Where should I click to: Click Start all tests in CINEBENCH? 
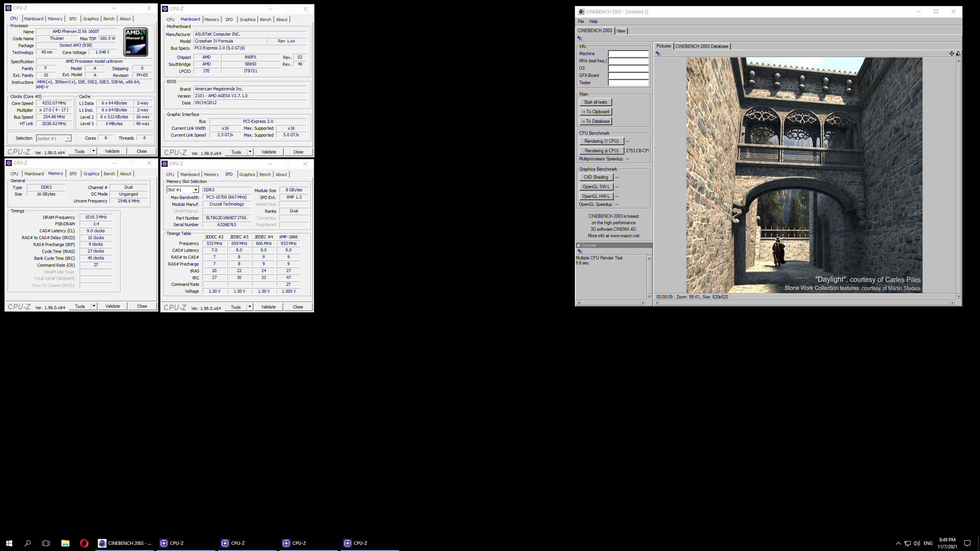point(595,102)
